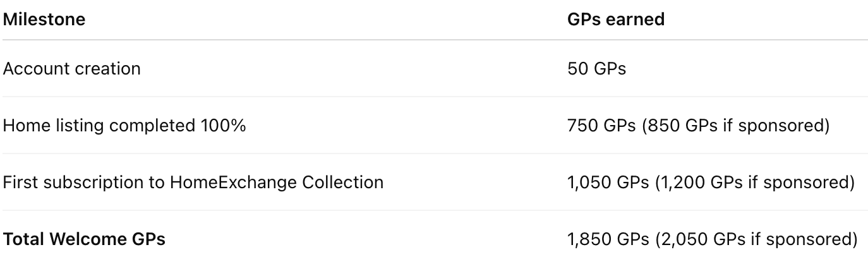Click the "1,050 GPs" amount
The image size is (868, 264).
tap(608, 183)
